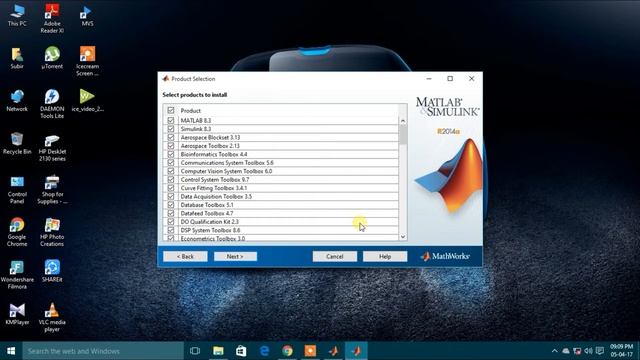640x360 pixels.
Task: Open the Windows Start menu
Action: coord(11,351)
